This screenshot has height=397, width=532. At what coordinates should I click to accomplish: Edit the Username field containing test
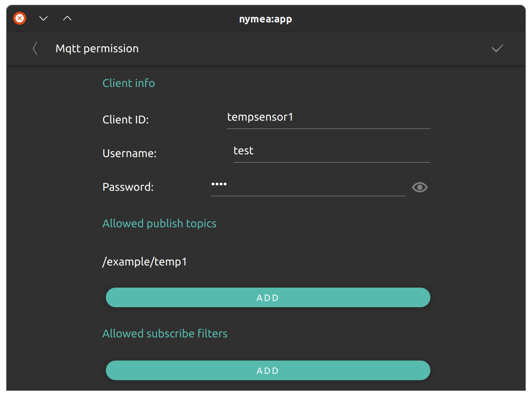332,153
